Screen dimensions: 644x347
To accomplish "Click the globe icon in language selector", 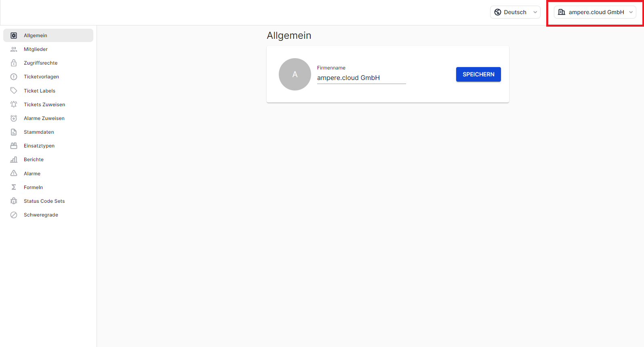I will click(498, 12).
